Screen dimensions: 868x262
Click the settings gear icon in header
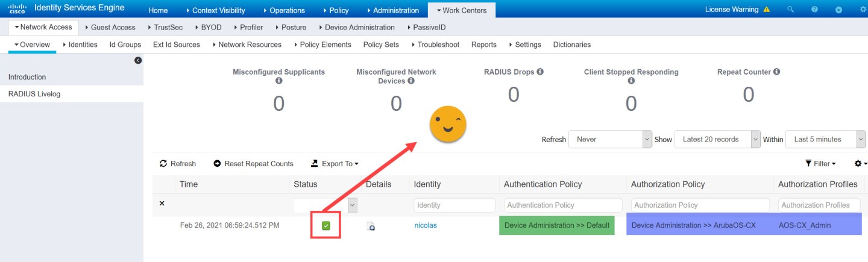pyautogui.click(x=863, y=10)
